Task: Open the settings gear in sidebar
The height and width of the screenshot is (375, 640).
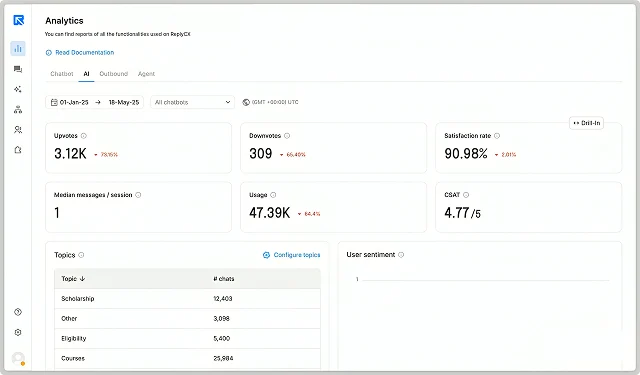Action: (x=18, y=333)
